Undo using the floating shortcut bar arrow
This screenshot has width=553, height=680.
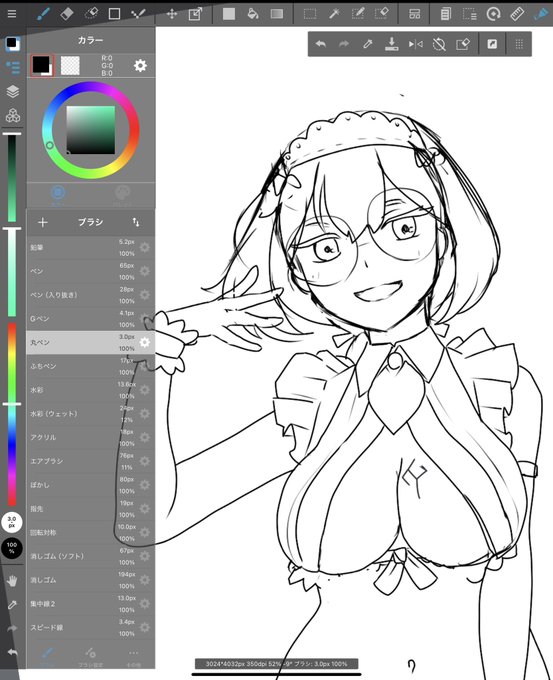pyautogui.click(x=321, y=44)
